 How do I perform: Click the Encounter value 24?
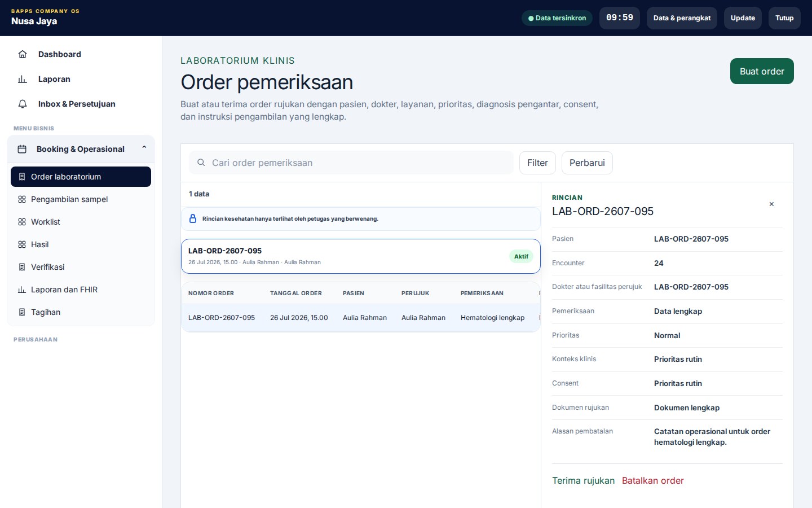coord(659,263)
